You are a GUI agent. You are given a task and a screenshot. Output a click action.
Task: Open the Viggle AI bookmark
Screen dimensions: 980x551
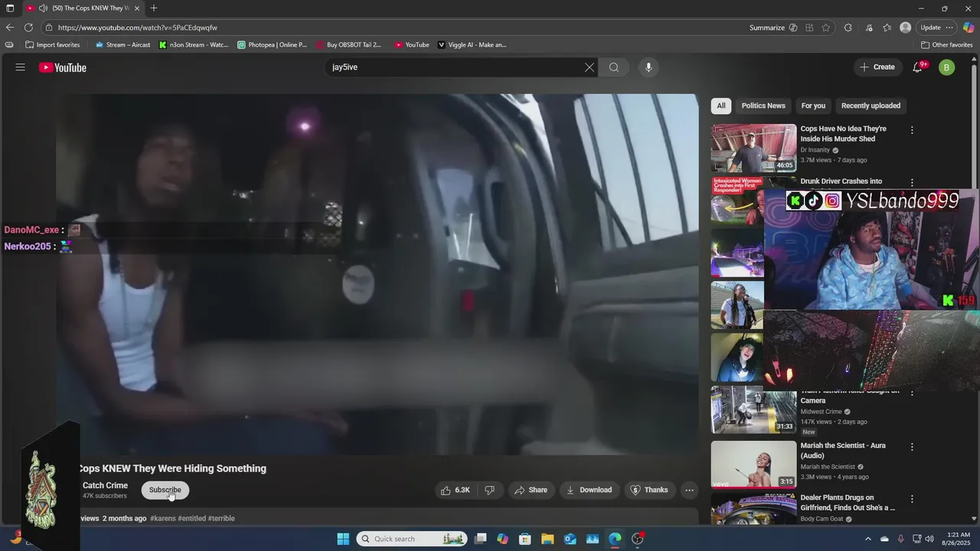point(472,45)
